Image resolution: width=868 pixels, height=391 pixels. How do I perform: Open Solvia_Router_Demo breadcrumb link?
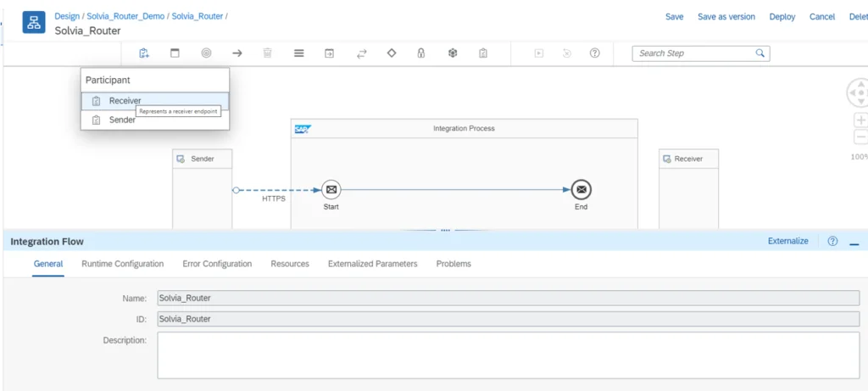pos(127,16)
